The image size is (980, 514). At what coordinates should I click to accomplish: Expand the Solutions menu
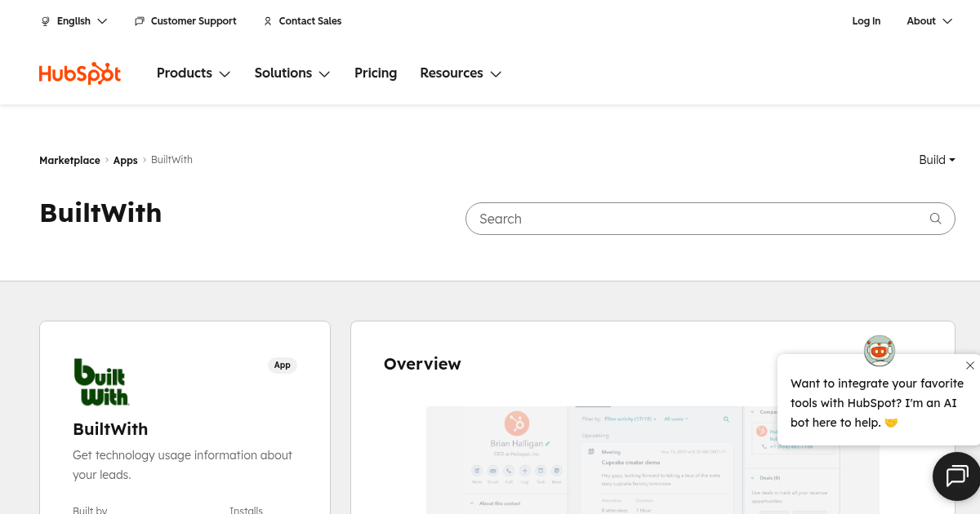(x=292, y=73)
